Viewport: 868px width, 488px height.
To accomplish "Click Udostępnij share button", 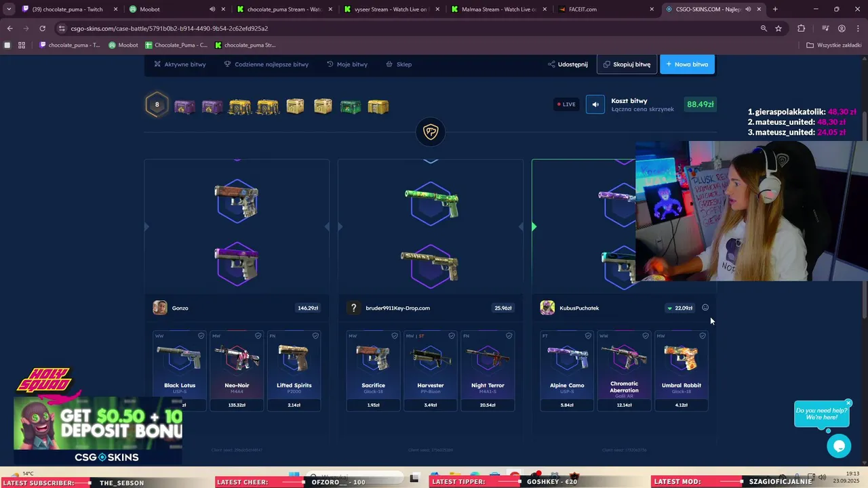I will tap(568, 64).
